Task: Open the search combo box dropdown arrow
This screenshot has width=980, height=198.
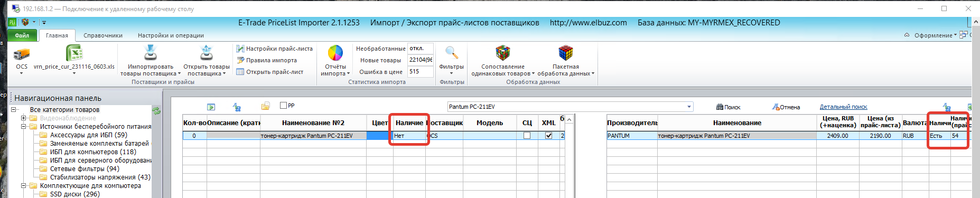Action: (x=689, y=107)
